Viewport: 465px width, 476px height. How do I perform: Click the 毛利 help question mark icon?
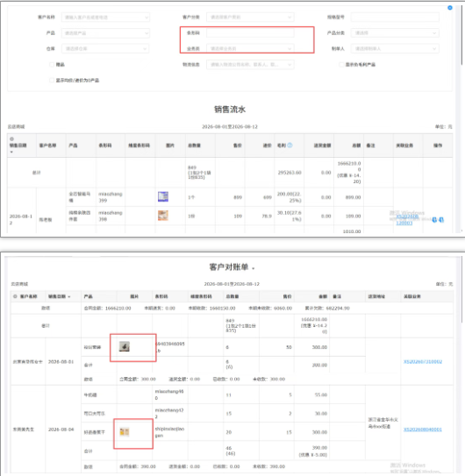pos(290,146)
